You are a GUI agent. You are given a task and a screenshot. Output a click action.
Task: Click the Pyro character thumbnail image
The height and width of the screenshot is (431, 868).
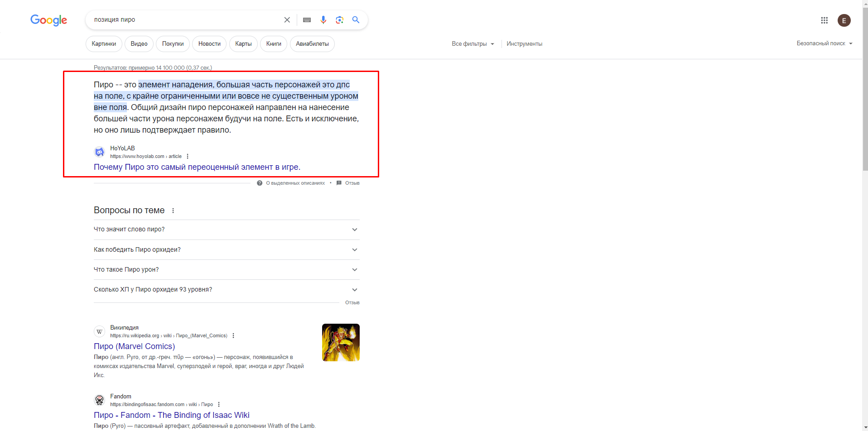click(340, 342)
